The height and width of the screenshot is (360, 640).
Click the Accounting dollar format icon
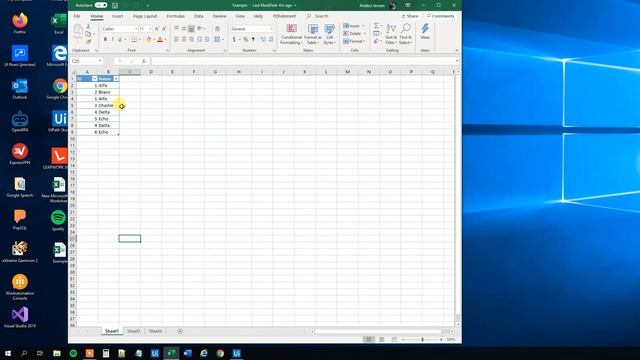coord(234,39)
